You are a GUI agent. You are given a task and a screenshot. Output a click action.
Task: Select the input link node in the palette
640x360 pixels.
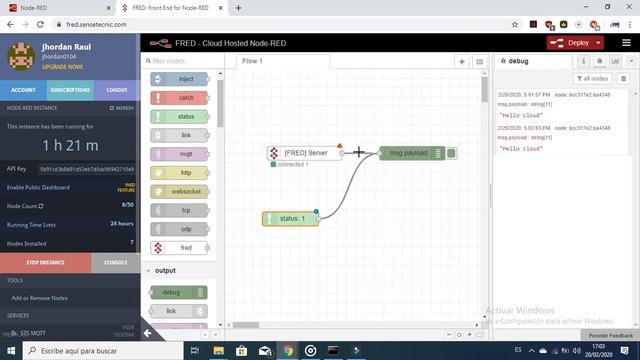pyautogui.click(x=179, y=135)
